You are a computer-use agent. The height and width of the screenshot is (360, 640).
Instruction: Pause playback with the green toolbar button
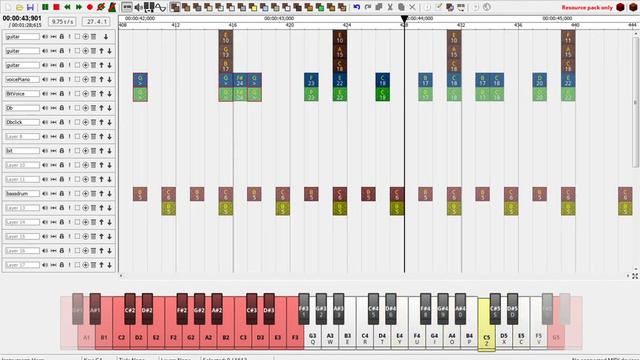coord(45,7)
